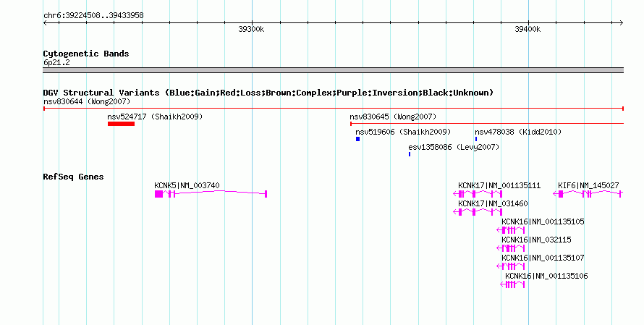This screenshot has width=644, height=325.
Task: Click the KCNK17|NM_031460 gene label
Action: (493, 203)
